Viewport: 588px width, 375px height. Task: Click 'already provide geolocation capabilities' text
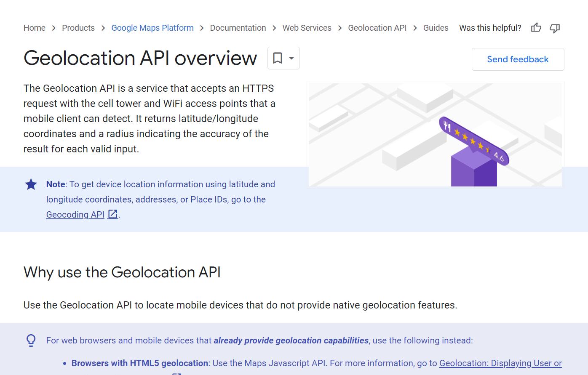click(291, 340)
